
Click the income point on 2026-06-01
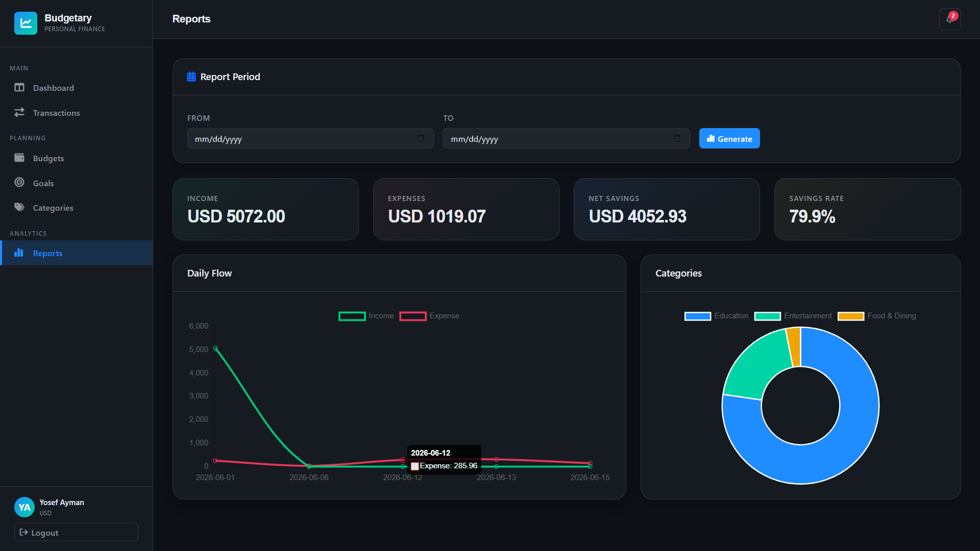tap(215, 348)
